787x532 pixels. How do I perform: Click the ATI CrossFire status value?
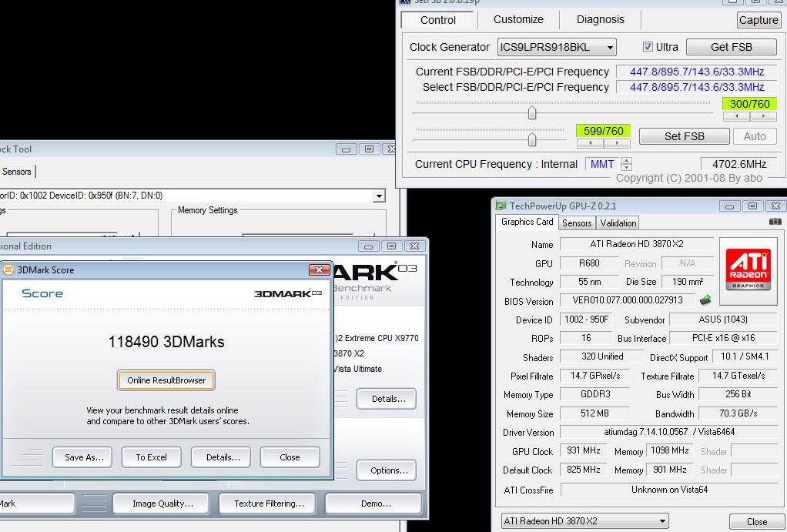click(x=669, y=490)
